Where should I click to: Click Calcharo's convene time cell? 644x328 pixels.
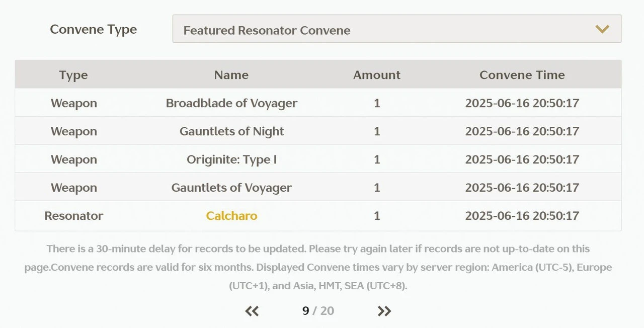[522, 216]
